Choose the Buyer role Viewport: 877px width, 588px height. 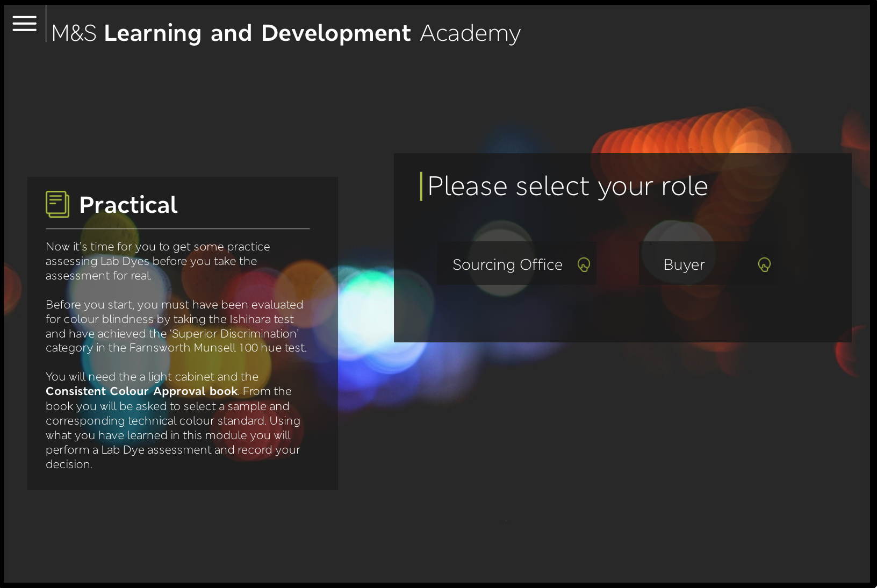click(x=684, y=264)
